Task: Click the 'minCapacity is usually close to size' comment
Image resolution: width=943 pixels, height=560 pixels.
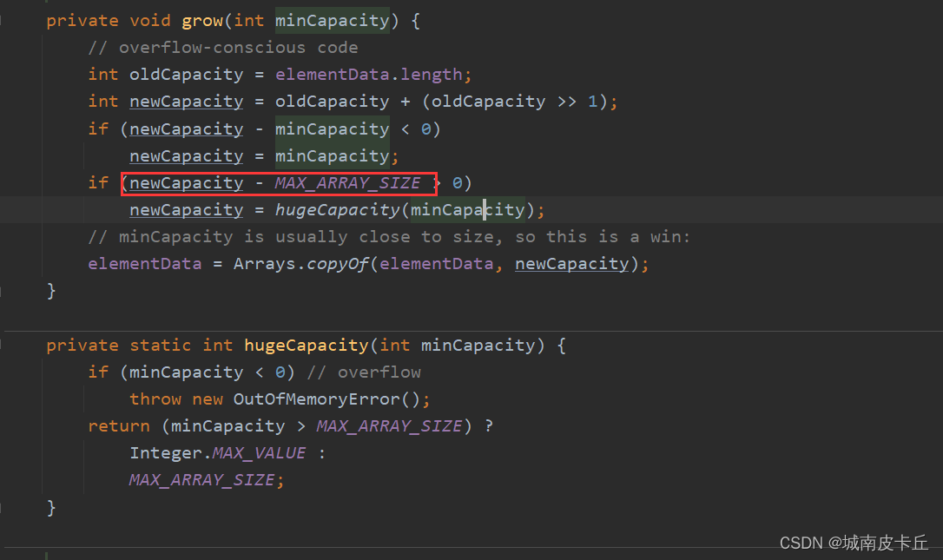Action: pos(389,237)
